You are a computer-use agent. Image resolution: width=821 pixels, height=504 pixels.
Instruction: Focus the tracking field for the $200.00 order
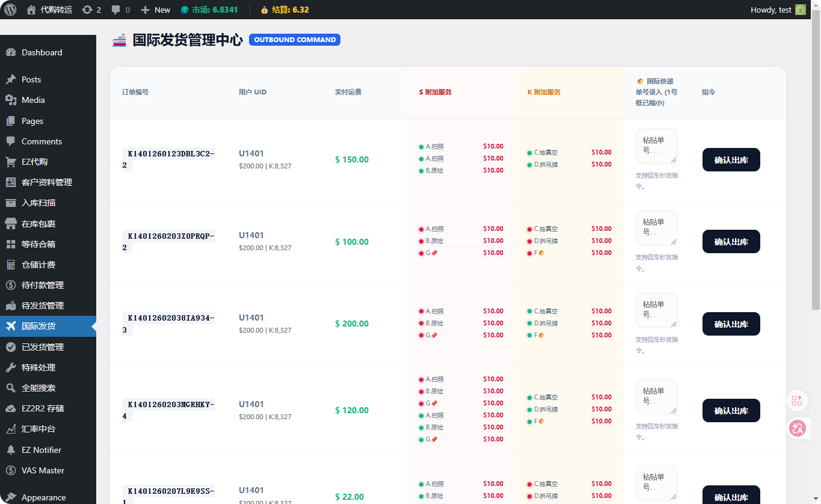tap(656, 310)
